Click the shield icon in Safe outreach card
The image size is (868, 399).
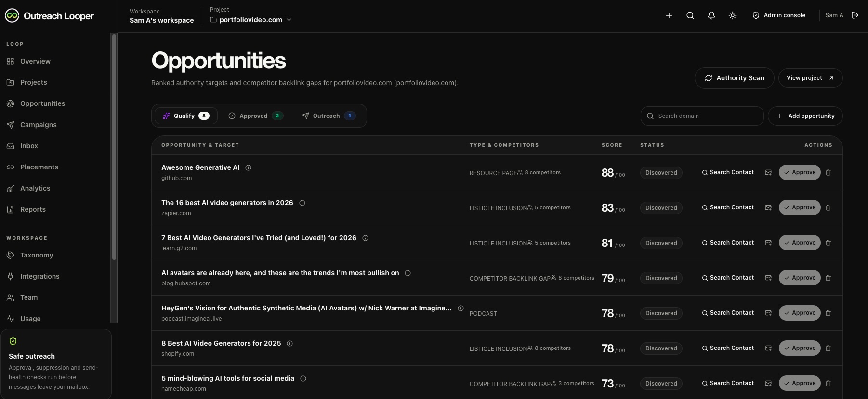[x=13, y=341]
